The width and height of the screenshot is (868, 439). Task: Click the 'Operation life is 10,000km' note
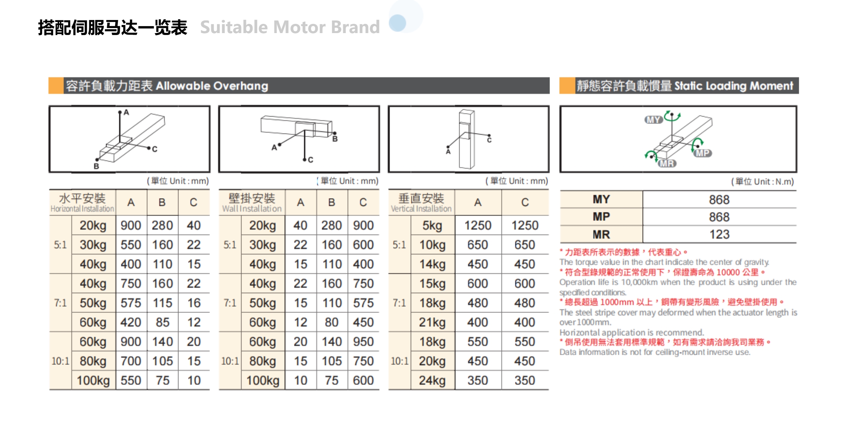click(x=678, y=287)
